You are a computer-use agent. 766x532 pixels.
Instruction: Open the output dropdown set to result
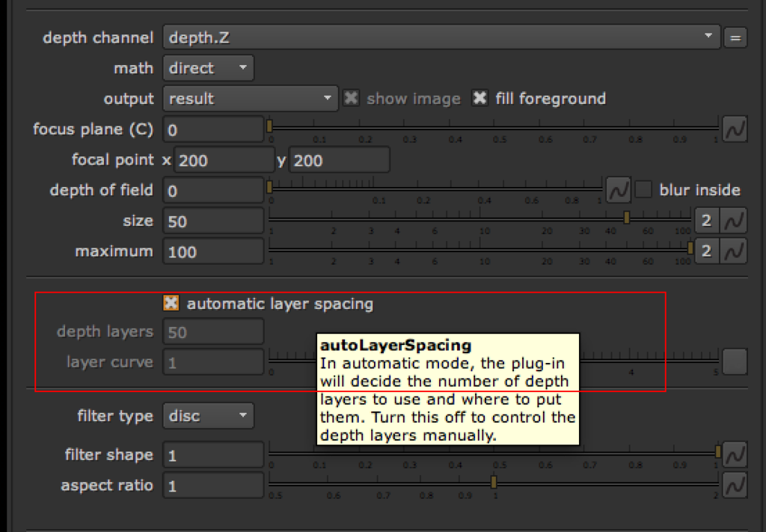coord(250,99)
